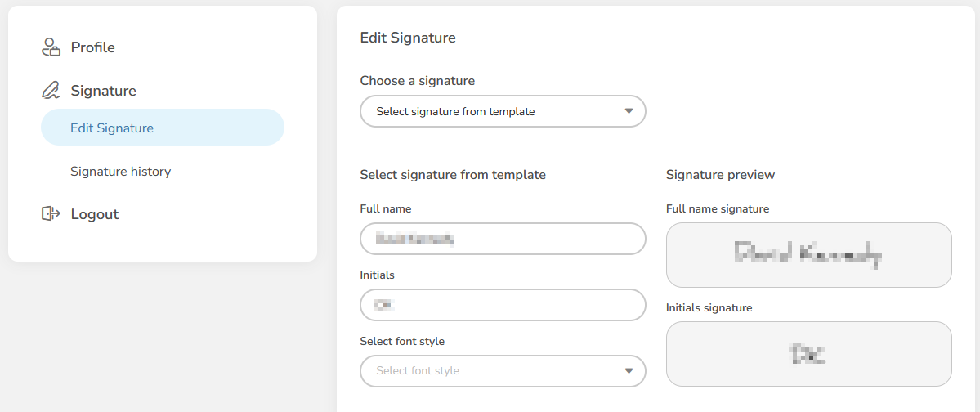Open the Profile section label
This screenshot has width=980, height=412.
click(x=92, y=47)
